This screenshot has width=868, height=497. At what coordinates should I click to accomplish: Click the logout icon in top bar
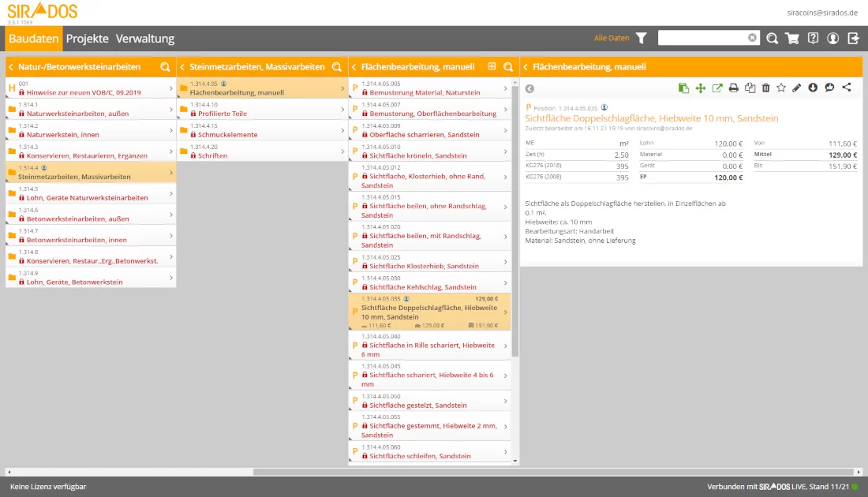coord(853,38)
